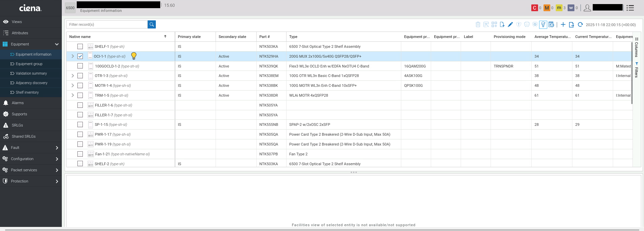Click the pencil edit icon

tap(510, 24)
